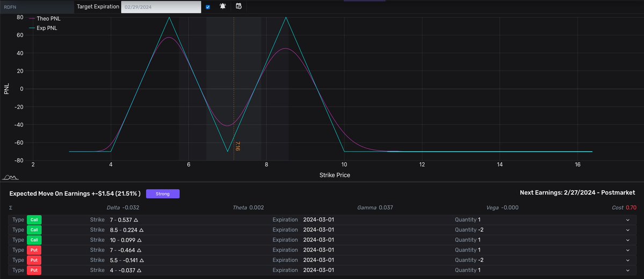Click the Cost 0.70 value

coord(624,208)
